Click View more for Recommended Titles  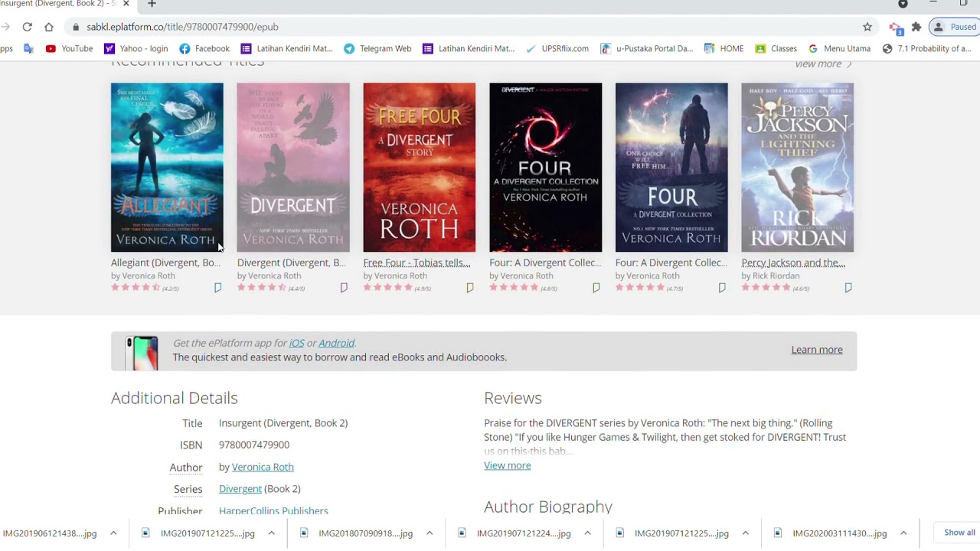tap(823, 64)
